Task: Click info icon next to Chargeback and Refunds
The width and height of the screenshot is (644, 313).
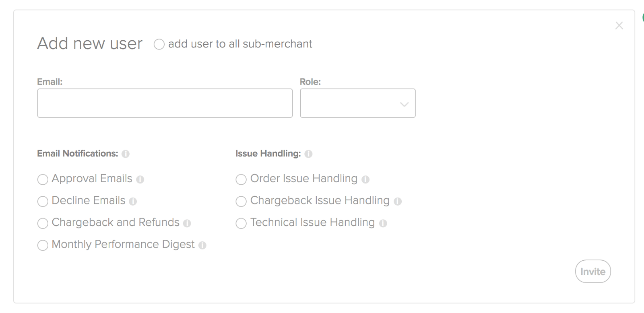Action: [x=187, y=223]
